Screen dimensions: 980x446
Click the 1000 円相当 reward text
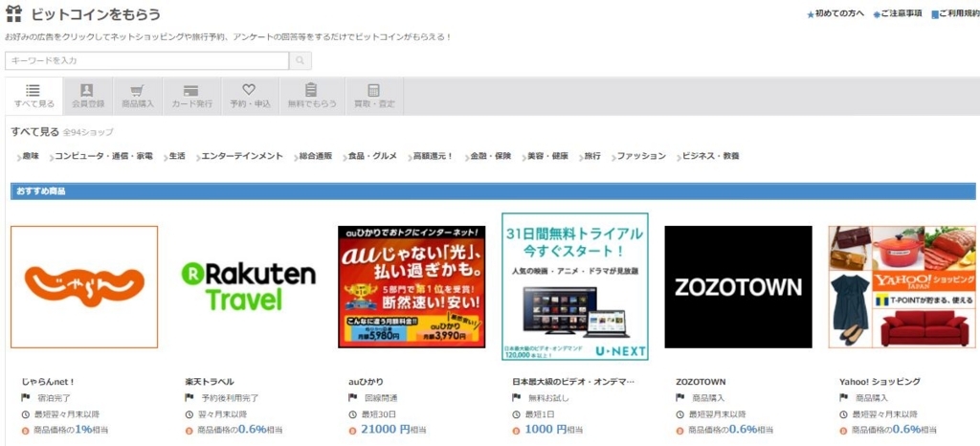click(554, 430)
